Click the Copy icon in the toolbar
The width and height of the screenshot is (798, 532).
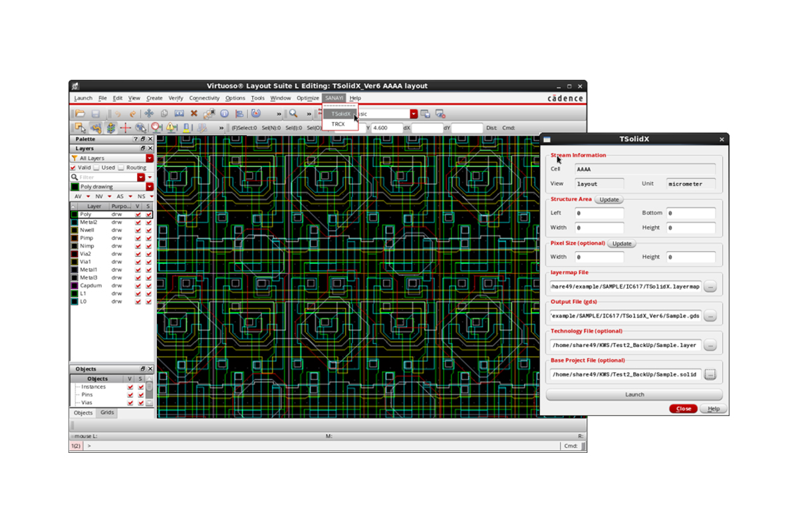tap(164, 114)
